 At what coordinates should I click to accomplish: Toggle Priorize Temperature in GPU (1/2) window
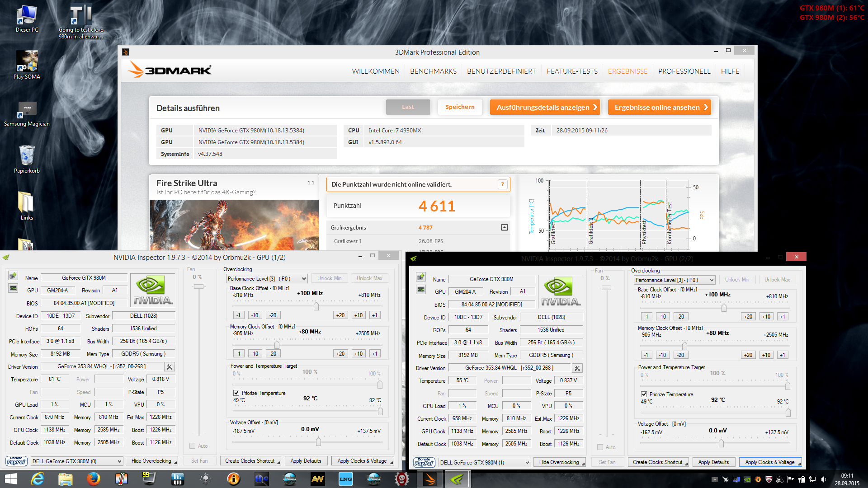pos(236,393)
